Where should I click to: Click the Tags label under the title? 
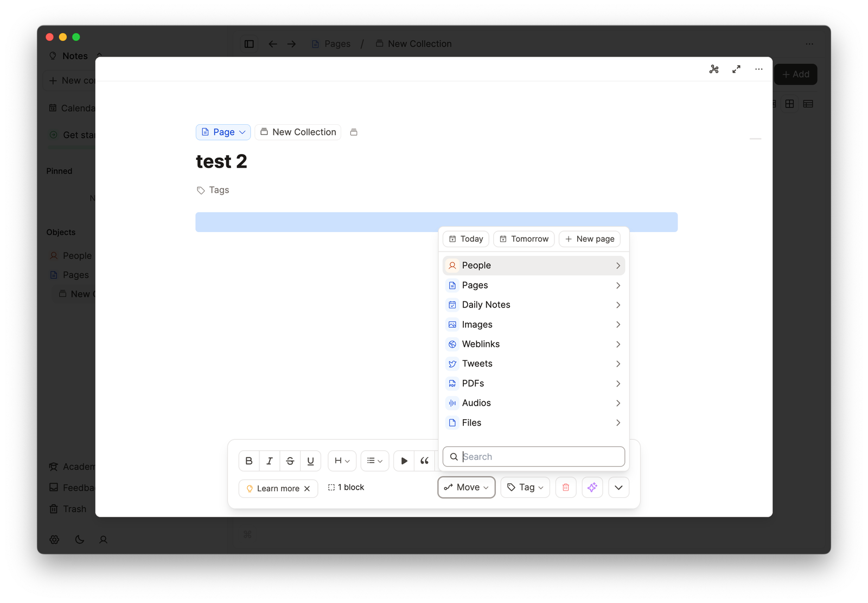(x=213, y=190)
